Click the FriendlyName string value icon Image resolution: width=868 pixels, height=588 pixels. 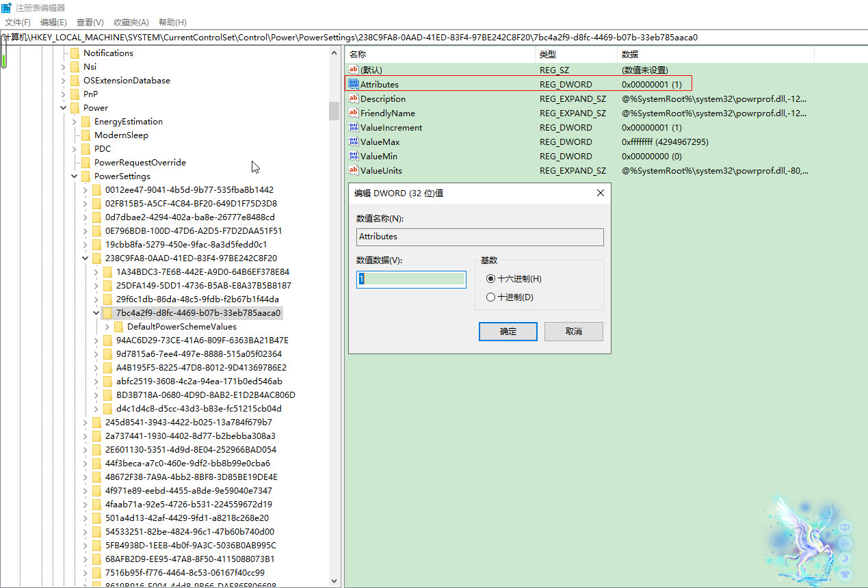click(x=354, y=113)
